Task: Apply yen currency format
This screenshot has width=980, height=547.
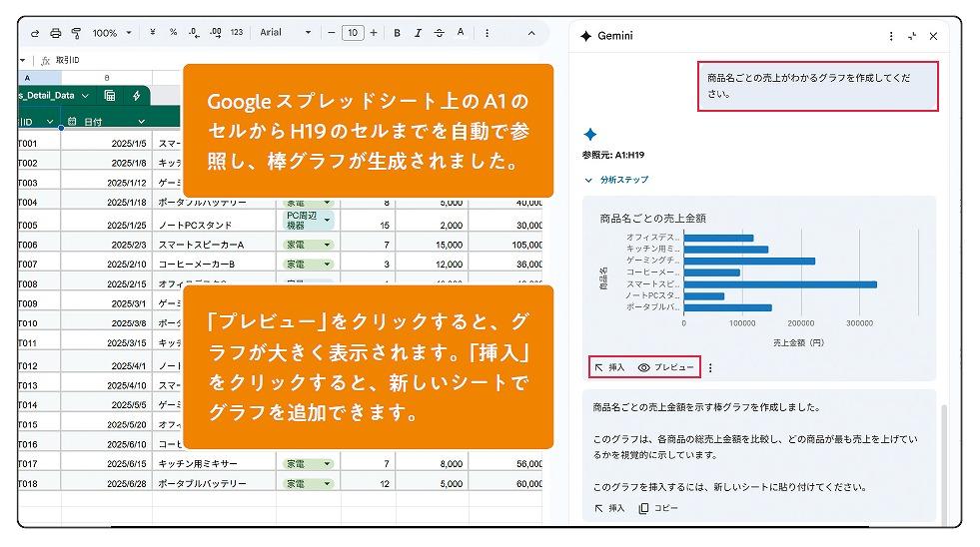Action: [152, 33]
